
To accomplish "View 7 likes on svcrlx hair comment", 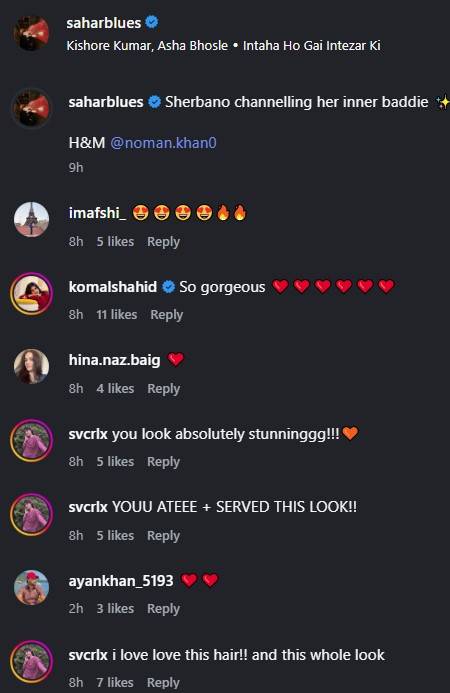I will 115,682.
